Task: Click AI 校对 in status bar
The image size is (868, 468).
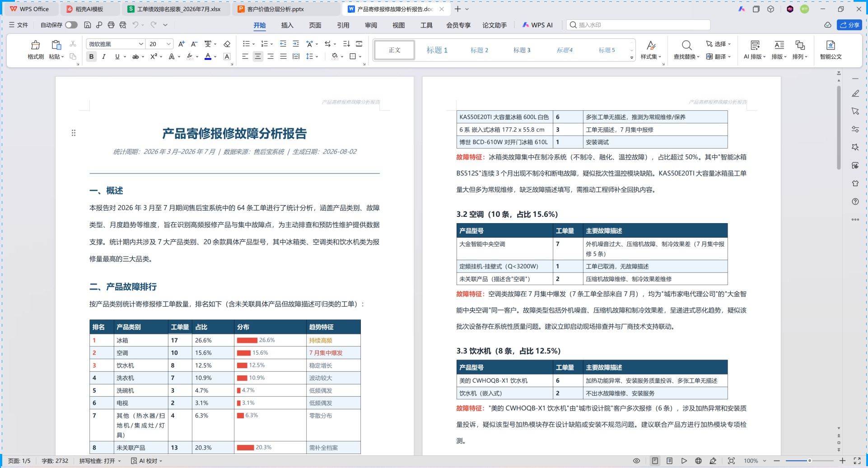Action: click(146, 461)
